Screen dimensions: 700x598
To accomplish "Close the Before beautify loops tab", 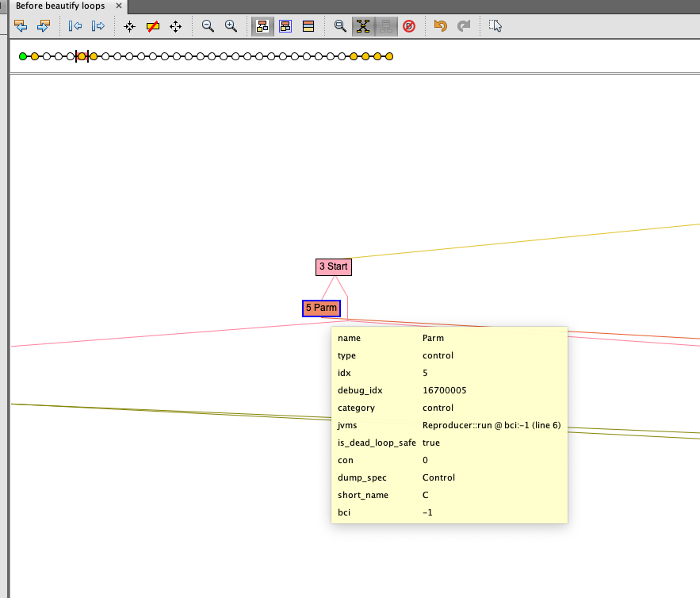I will click(119, 6).
